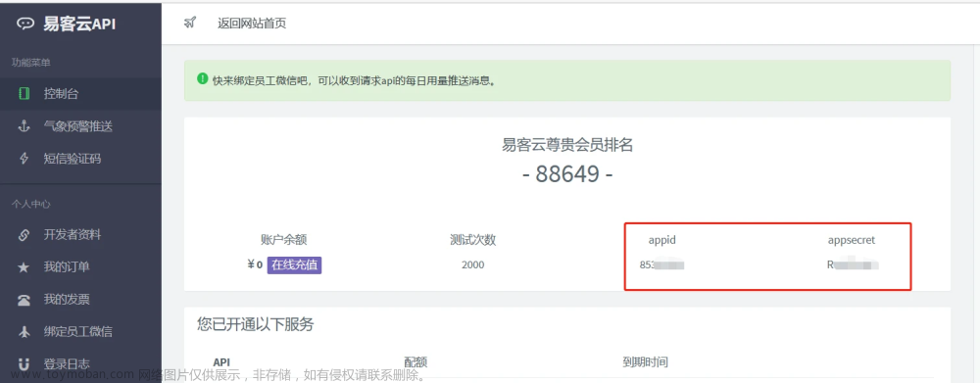Click the appsecret label

852,240
